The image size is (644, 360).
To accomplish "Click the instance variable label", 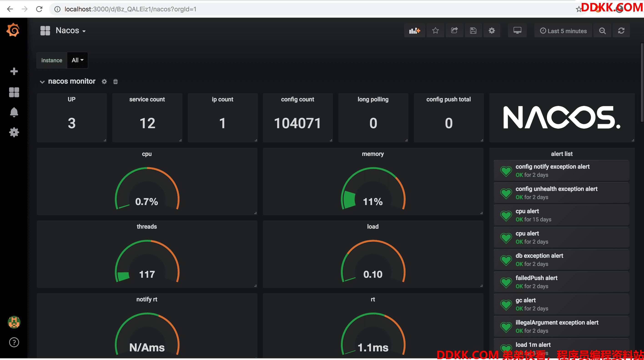I will [52, 60].
